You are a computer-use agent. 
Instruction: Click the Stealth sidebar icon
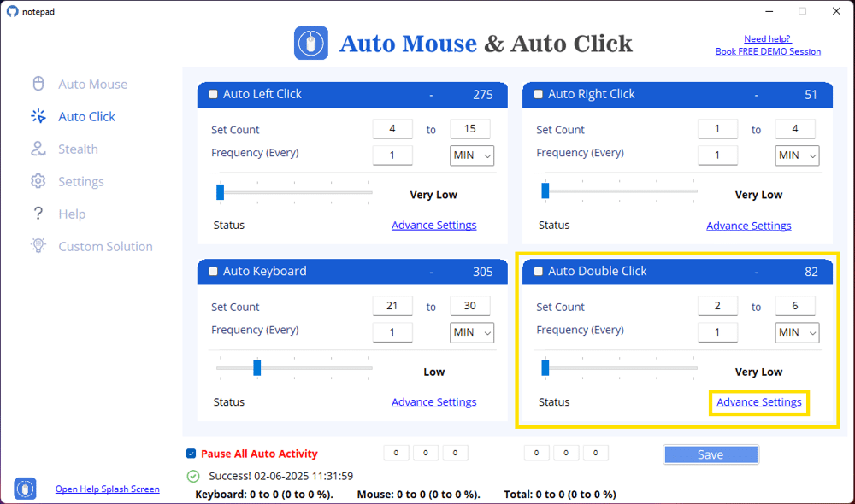38,149
